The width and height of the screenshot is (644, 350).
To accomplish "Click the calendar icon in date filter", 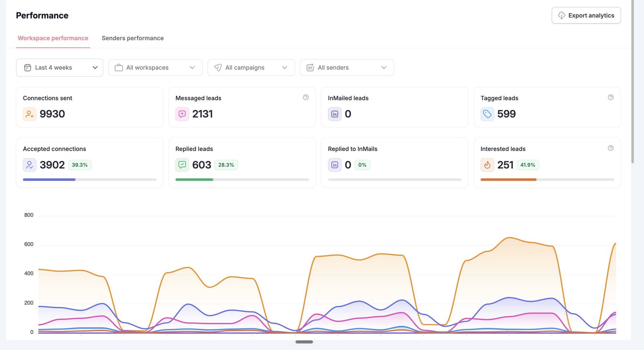I will (27, 68).
